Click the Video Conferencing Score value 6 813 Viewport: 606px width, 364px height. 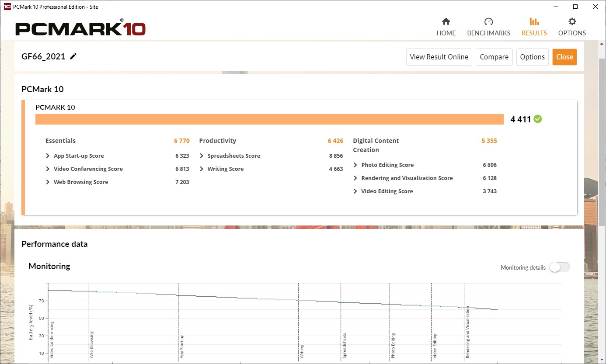pos(182,169)
